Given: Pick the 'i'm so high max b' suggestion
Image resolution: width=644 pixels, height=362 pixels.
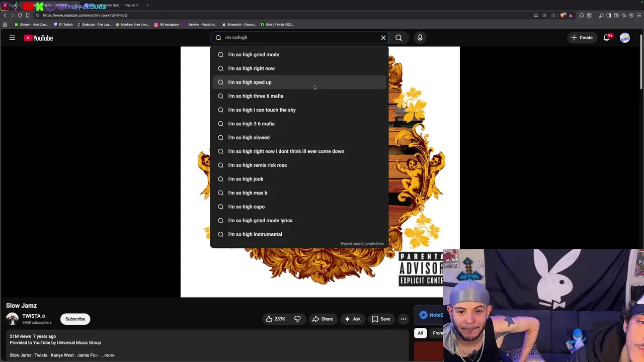Looking at the screenshot, I should pos(299,193).
